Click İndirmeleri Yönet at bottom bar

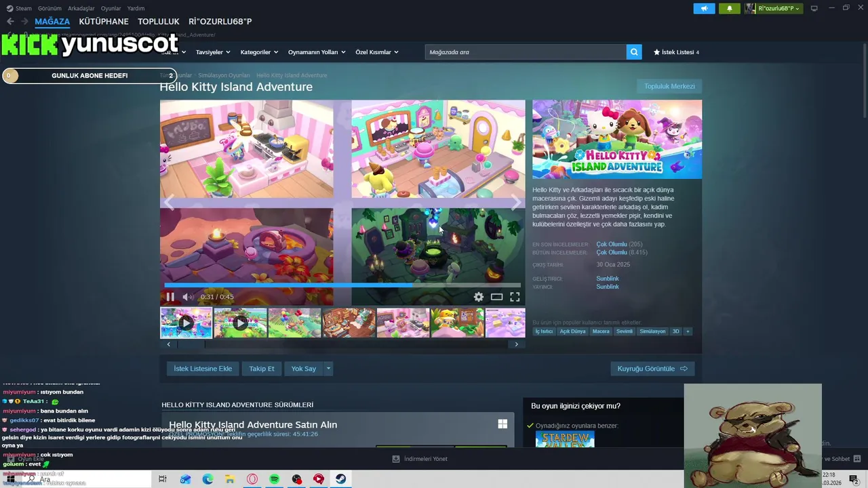point(420,459)
